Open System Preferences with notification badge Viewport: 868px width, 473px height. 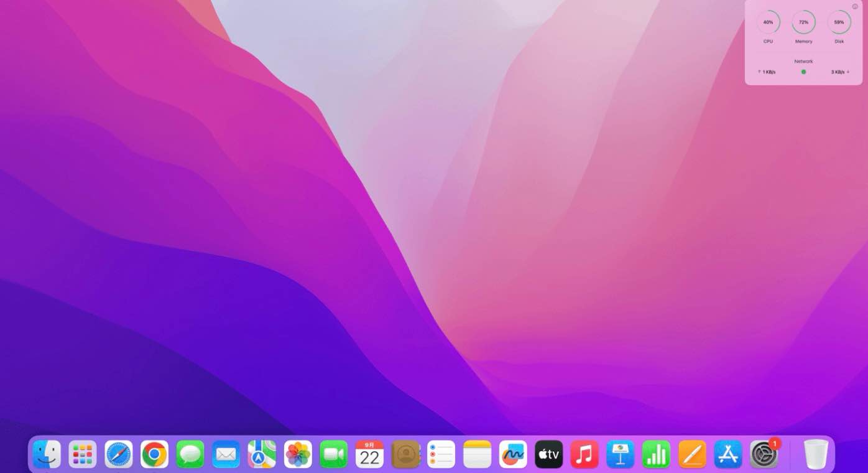tap(764, 455)
